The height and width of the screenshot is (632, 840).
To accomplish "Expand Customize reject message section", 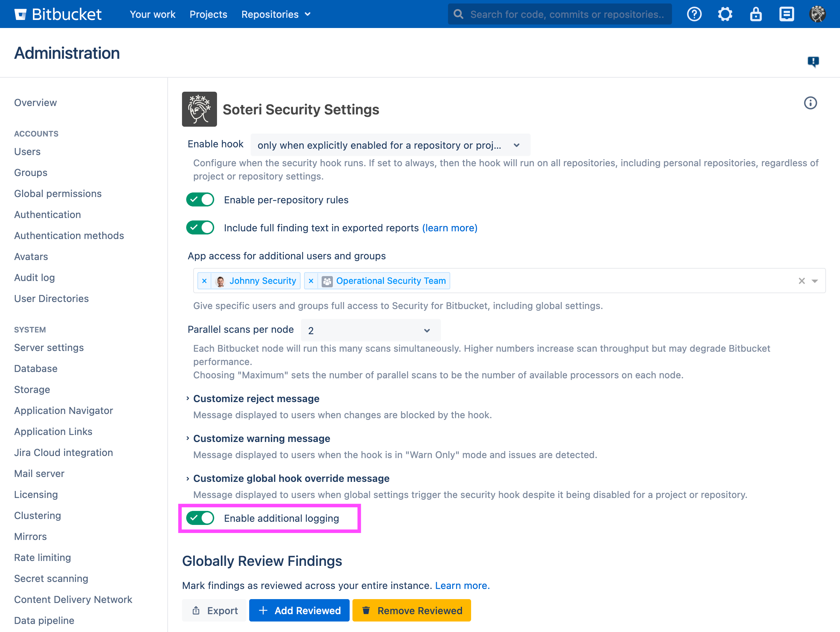I will [256, 399].
